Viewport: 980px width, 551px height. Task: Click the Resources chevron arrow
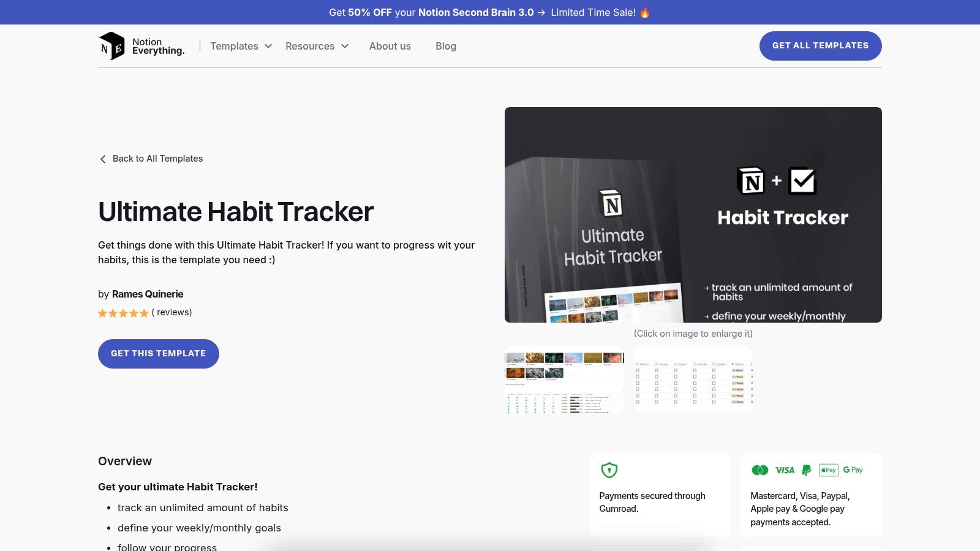coord(345,46)
